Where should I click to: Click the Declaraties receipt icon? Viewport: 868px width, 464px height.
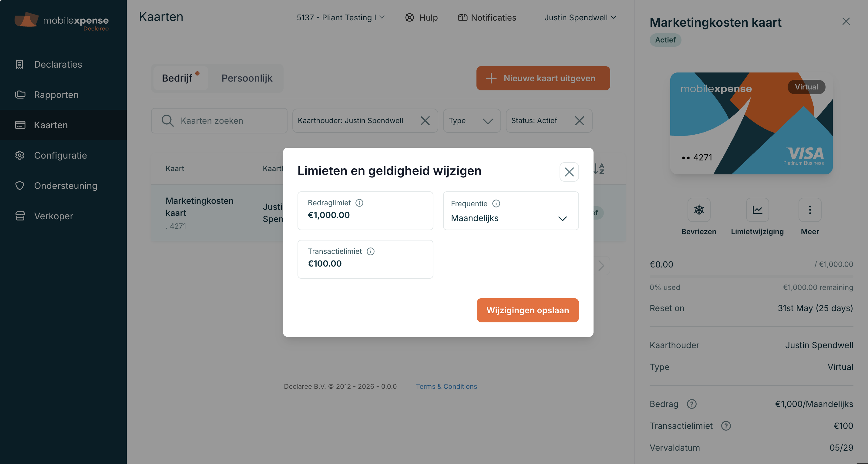(x=19, y=64)
